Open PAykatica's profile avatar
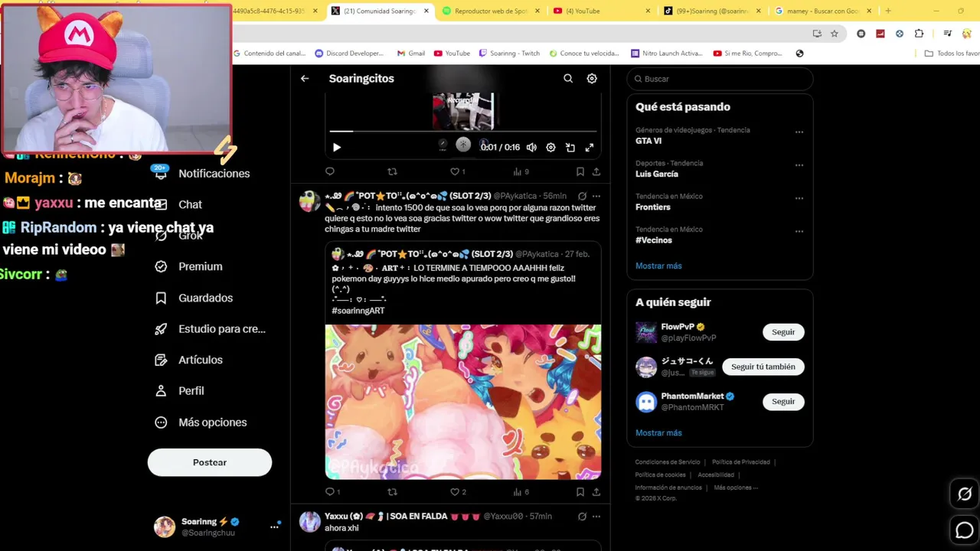980x551 pixels. [x=309, y=202]
